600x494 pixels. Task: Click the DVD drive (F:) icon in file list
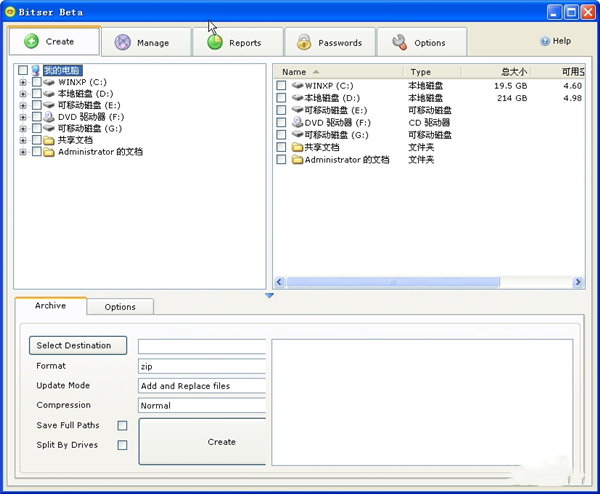pos(297,122)
